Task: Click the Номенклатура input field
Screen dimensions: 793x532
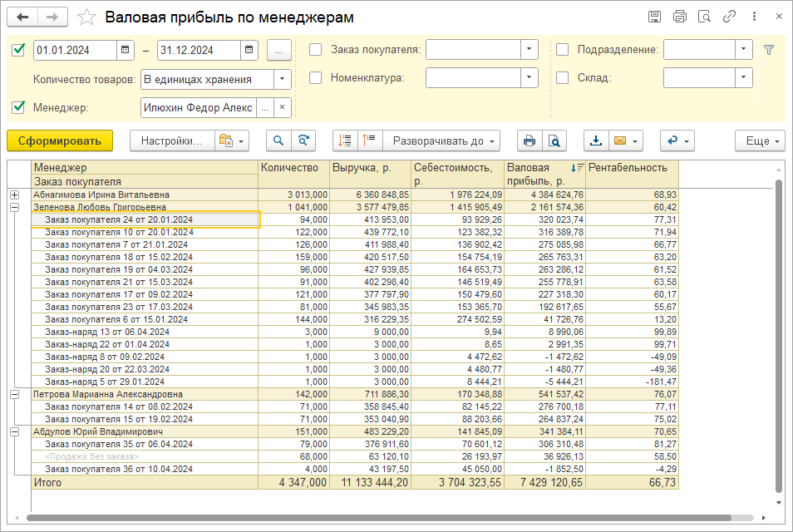Action: pyautogui.click(x=473, y=78)
